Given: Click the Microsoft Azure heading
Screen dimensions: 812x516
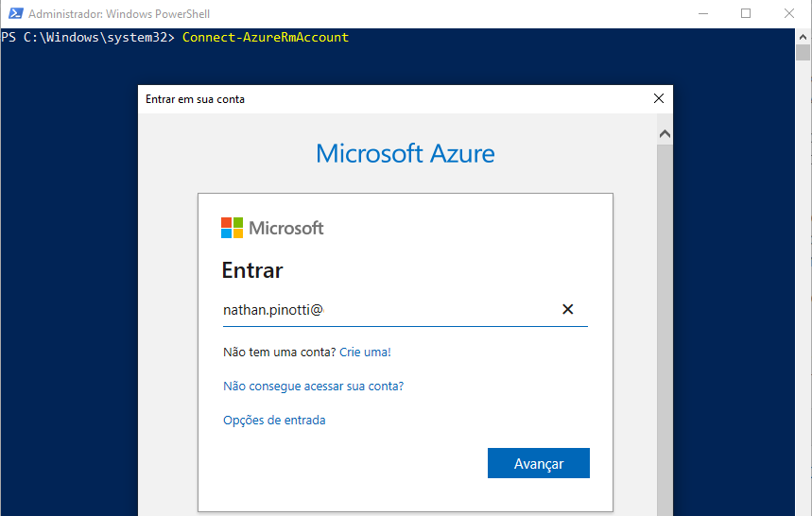Looking at the screenshot, I should (406, 154).
